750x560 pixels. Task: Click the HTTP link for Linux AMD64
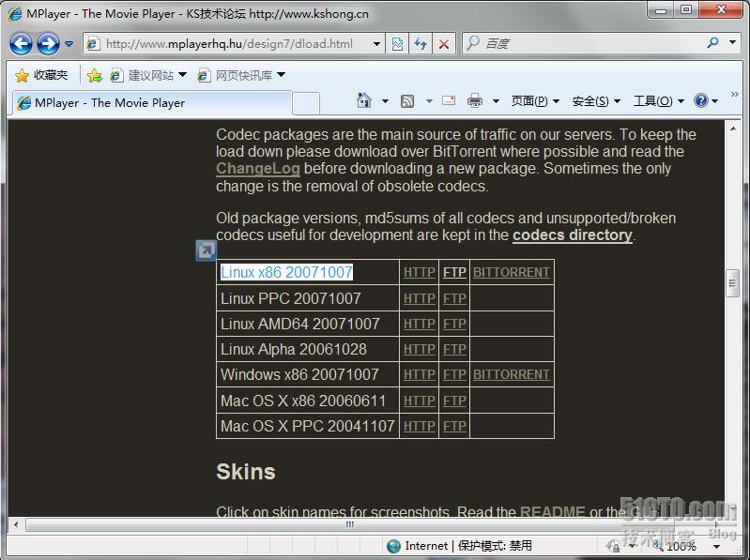click(419, 324)
